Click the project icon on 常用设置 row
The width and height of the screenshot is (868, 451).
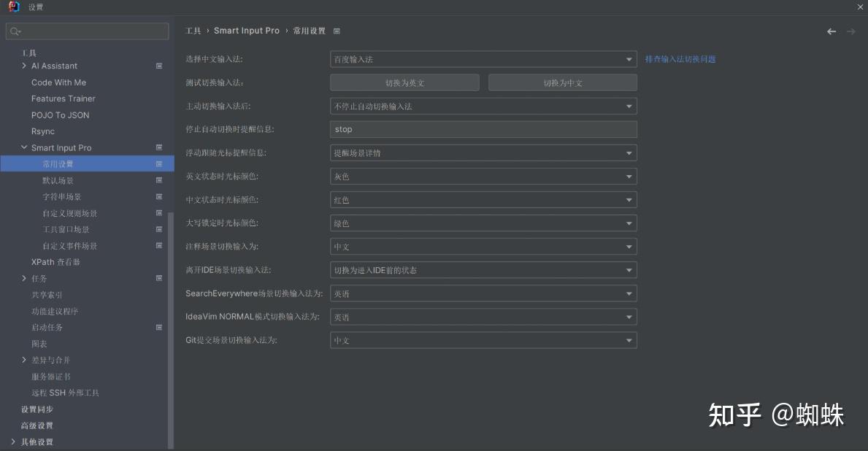(159, 163)
